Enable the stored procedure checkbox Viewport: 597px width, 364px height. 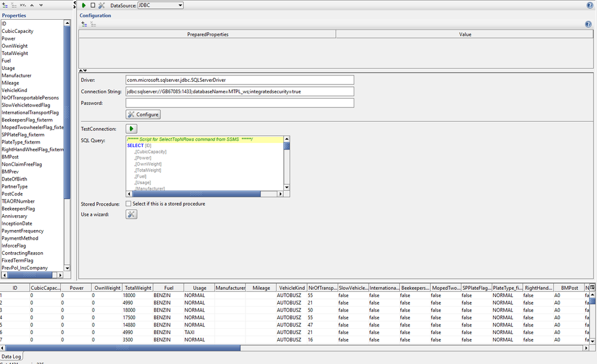pyautogui.click(x=129, y=204)
